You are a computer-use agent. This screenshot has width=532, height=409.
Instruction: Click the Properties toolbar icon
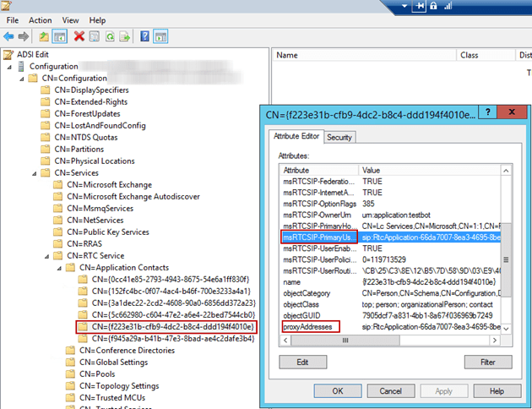coord(94,36)
